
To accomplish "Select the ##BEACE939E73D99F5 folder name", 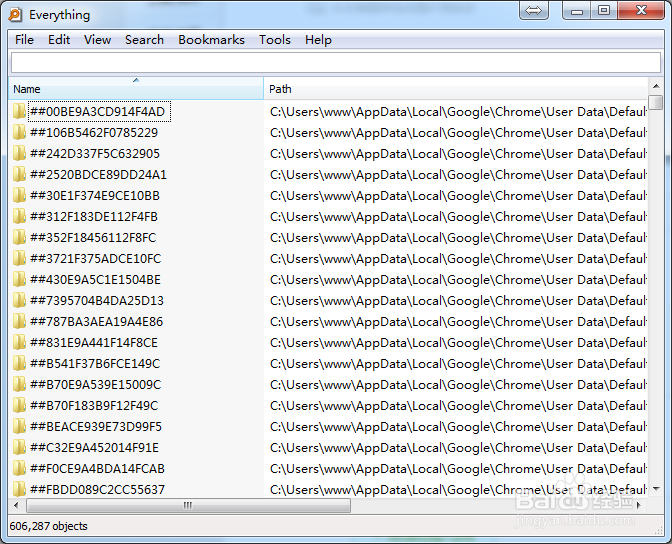I will pyautogui.click(x=96, y=427).
